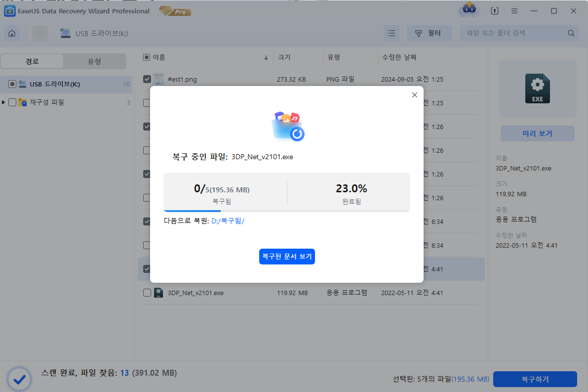Sort by the 크기 column header
Screen dimensions: 588x392
[x=284, y=57]
